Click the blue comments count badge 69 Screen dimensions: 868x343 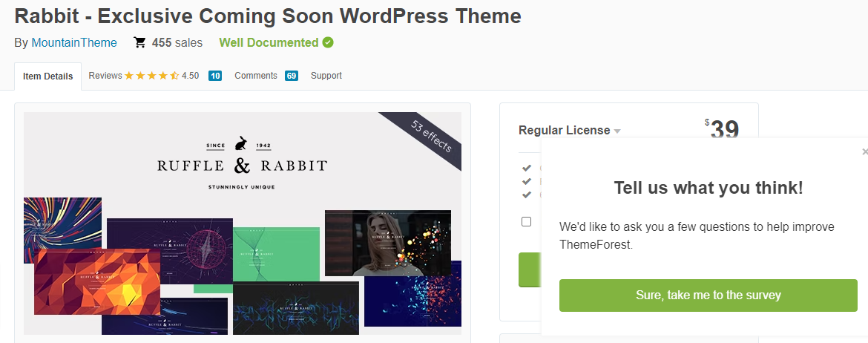pyautogui.click(x=291, y=76)
